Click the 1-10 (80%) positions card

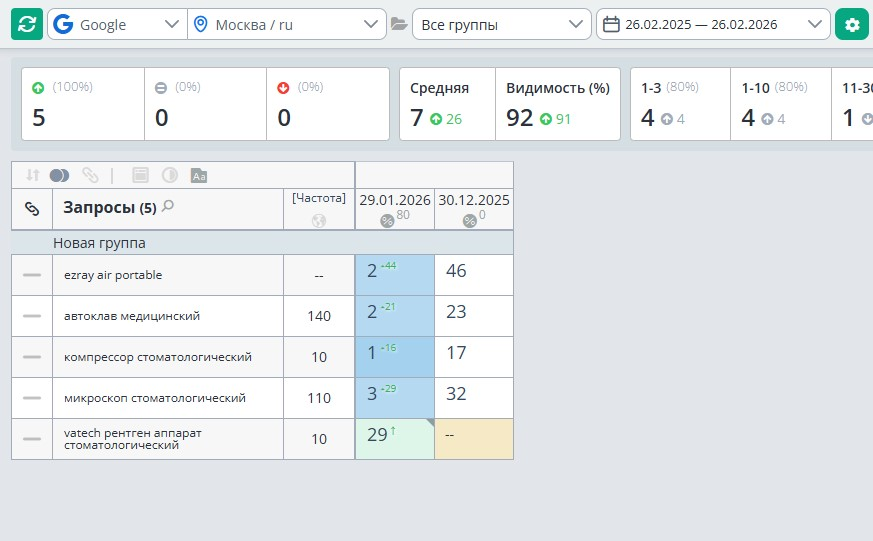tap(781, 104)
